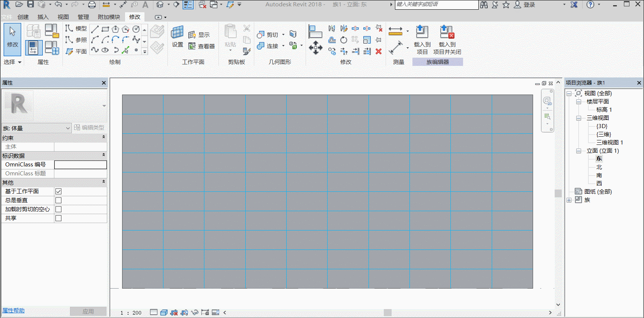This screenshot has height=318, width=644.
Task: Open detail level in view control bar
Action: 154,312
